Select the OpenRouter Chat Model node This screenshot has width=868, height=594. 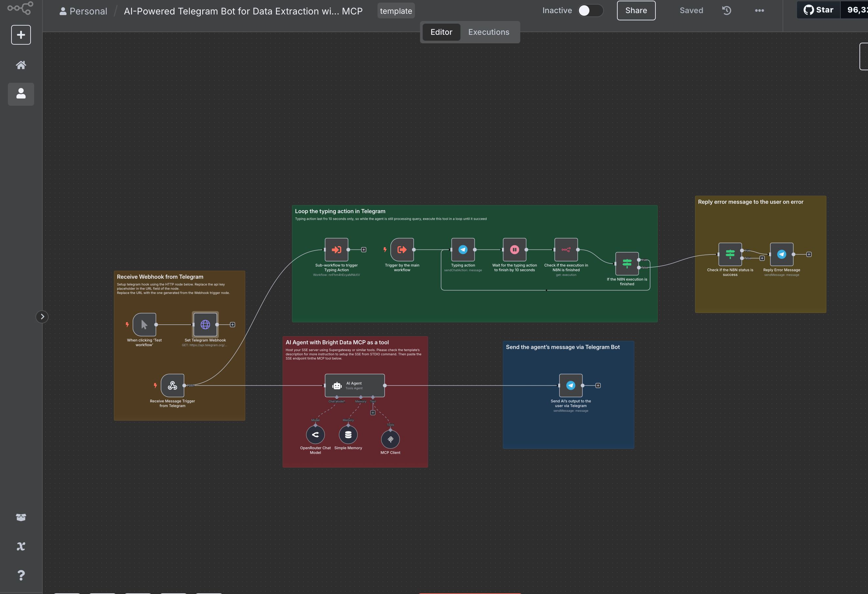tap(315, 434)
